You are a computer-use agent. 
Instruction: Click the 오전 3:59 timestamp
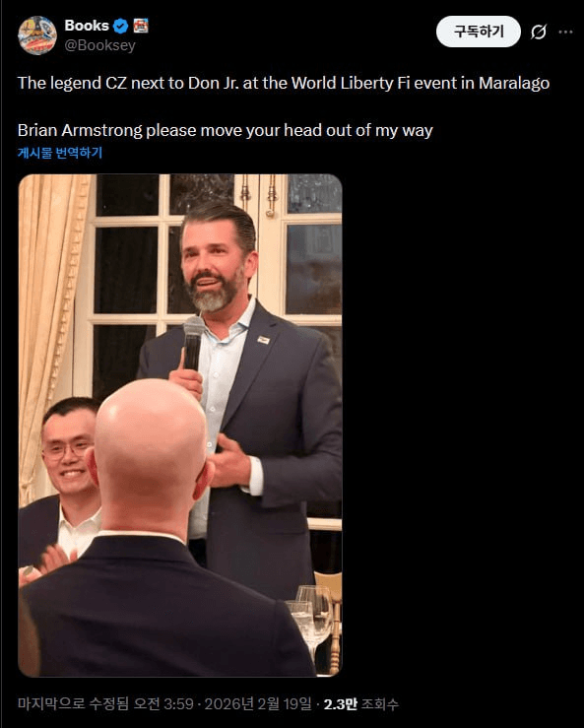tap(163, 703)
